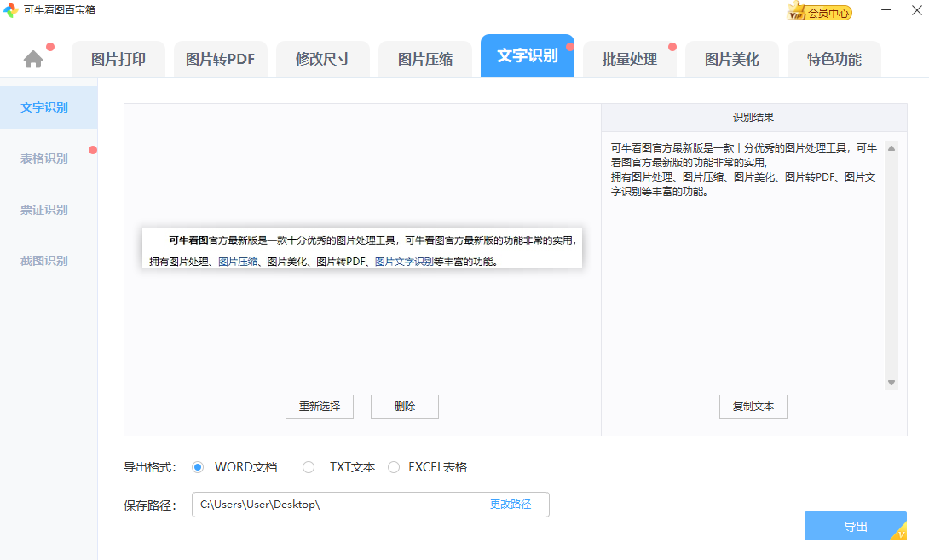929x560 pixels.
Task: Open the 修改尺寸 tab
Action: tap(323, 59)
